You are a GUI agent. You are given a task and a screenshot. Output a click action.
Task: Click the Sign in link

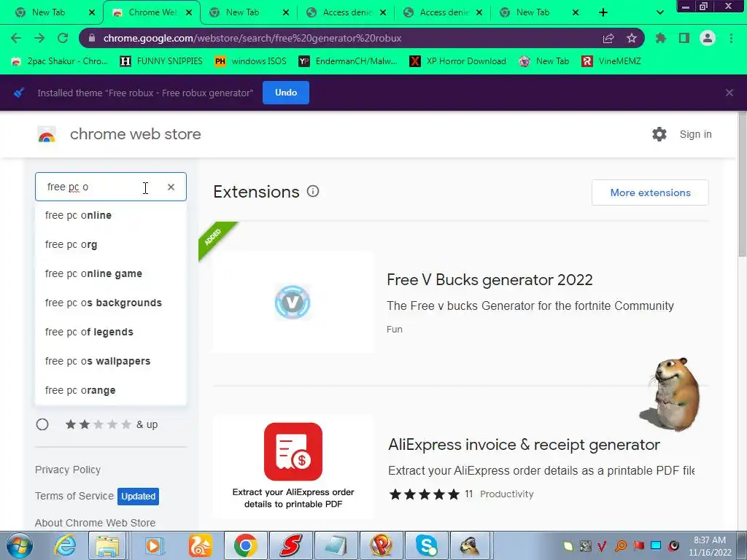[x=695, y=134]
